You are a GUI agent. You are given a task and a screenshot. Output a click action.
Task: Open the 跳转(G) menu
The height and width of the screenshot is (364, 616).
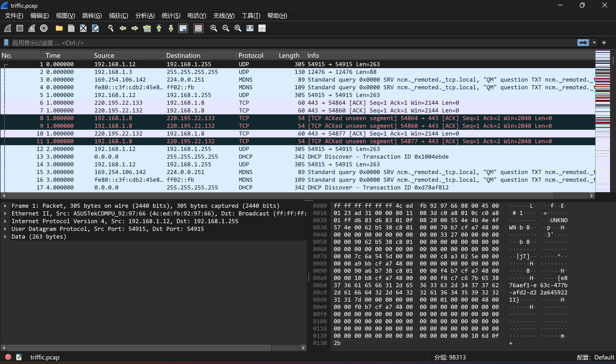pyautogui.click(x=92, y=15)
